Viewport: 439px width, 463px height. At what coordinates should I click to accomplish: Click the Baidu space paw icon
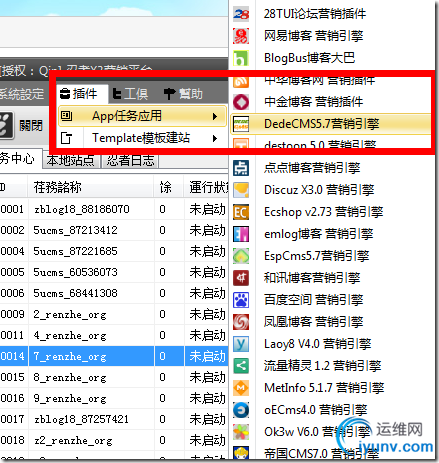point(241,300)
